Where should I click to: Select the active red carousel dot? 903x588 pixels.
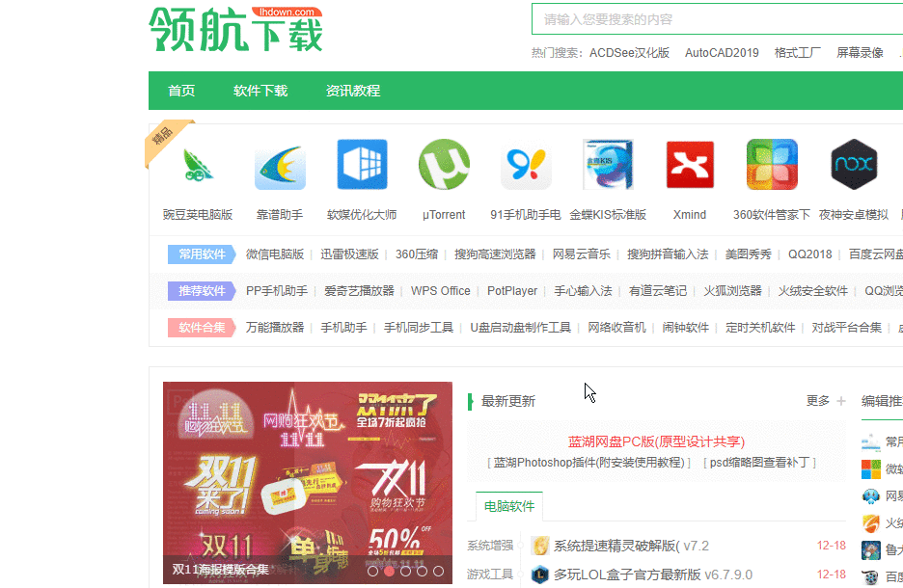390,572
